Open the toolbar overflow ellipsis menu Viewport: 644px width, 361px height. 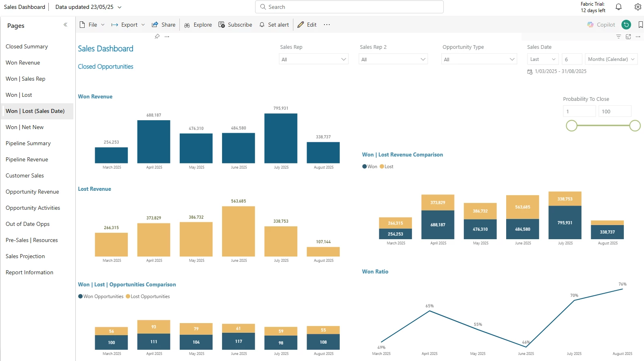327,25
